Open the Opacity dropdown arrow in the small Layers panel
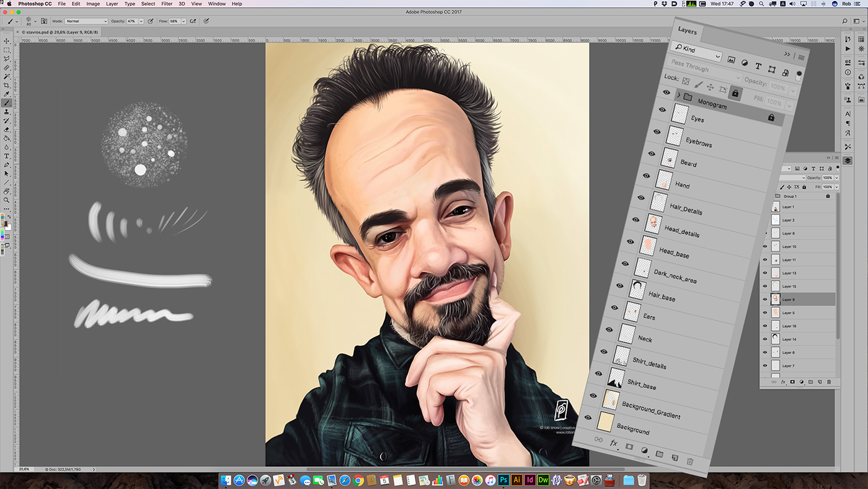 tap(836, 177)
